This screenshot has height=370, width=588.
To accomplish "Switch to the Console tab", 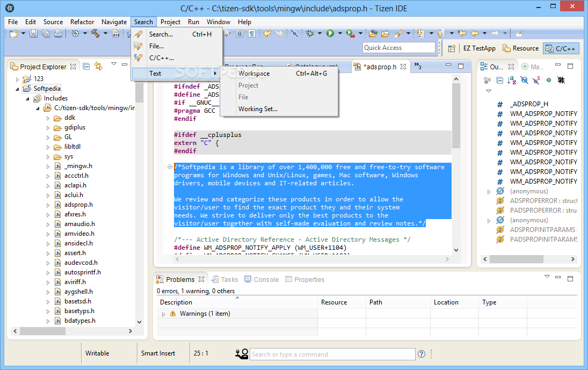I will [262, 279].
